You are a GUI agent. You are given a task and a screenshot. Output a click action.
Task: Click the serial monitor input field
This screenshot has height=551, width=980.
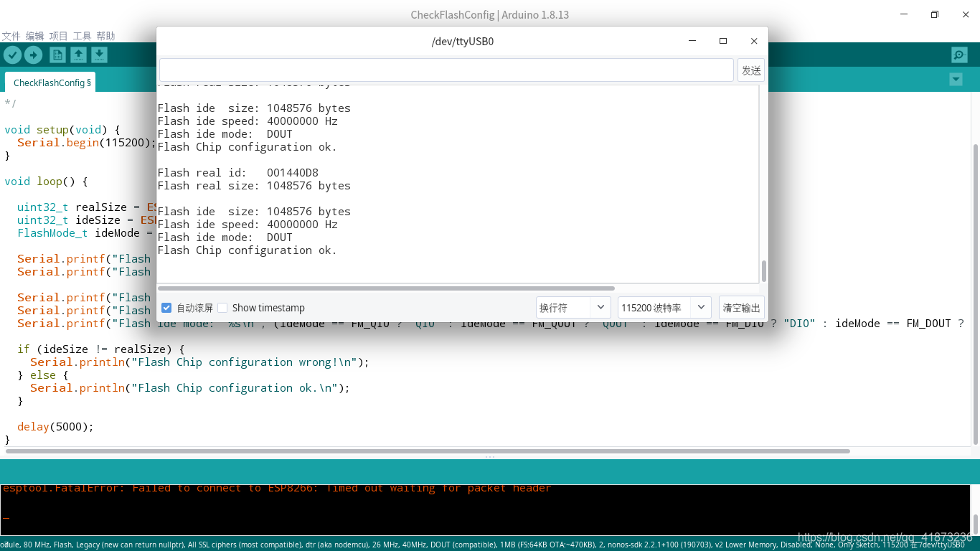pos(446,70)
